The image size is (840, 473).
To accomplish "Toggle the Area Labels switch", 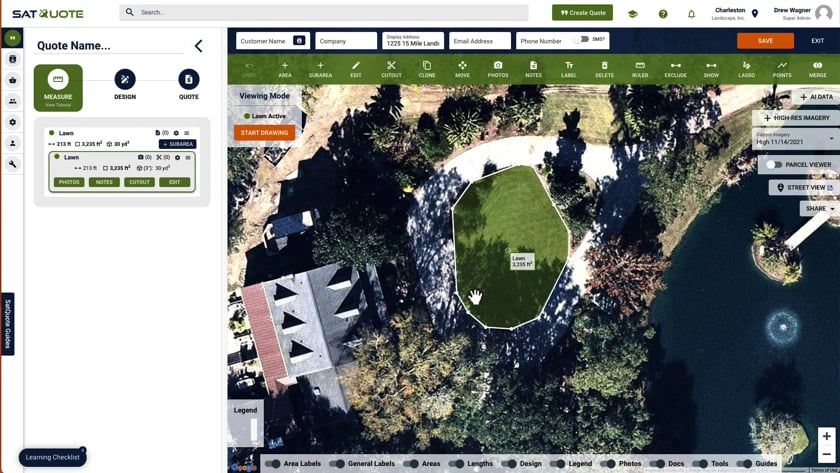I will pos(273,463).
